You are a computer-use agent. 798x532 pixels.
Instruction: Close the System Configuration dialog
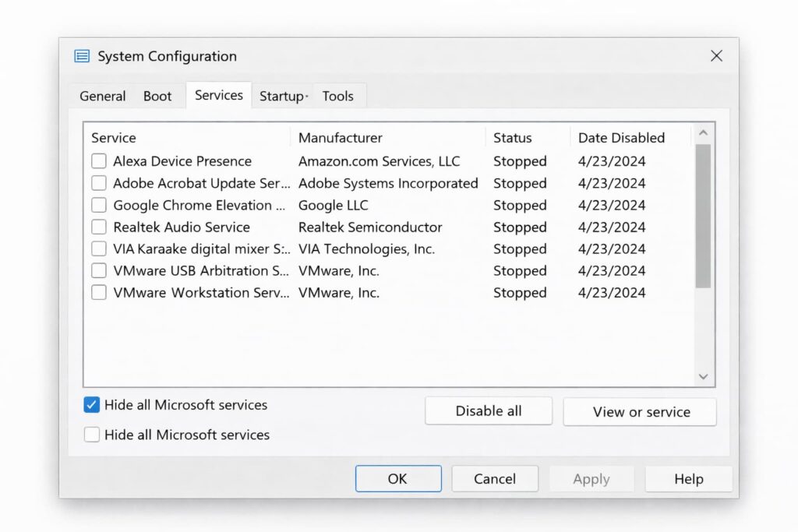pyautogui.click(x=716, y=56)
